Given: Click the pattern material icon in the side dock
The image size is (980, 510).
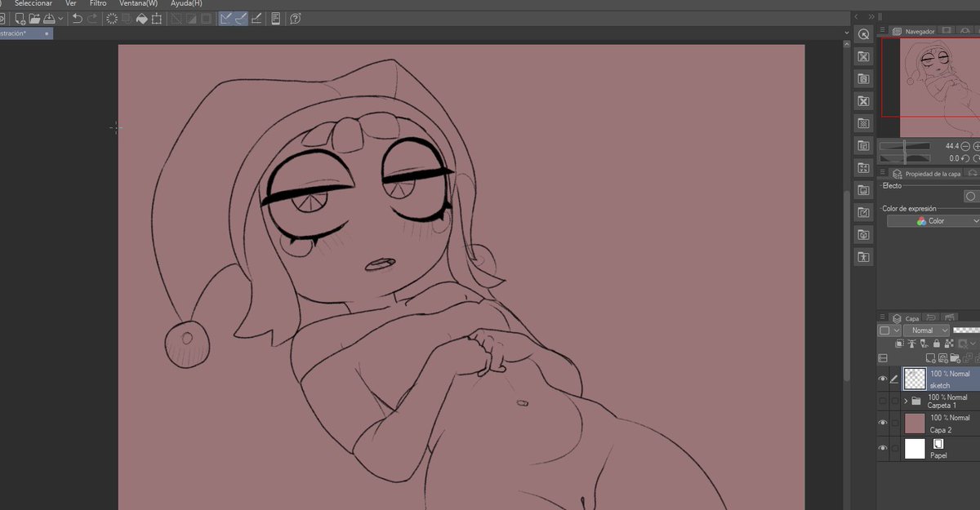Looking at the screenshot, I should tap(864, 123).
